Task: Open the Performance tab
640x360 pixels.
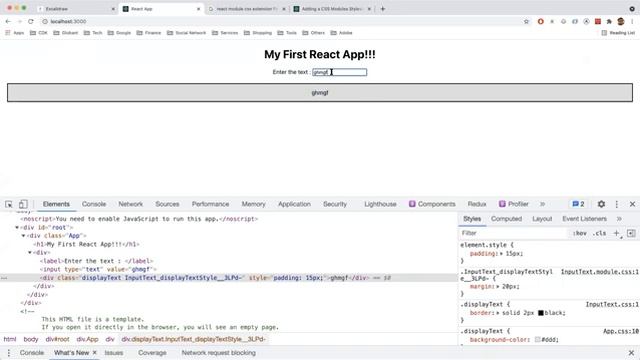Action: coord(210,204)
